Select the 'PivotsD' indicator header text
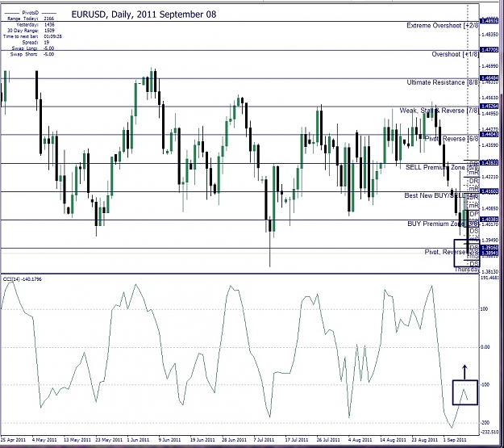Screen dimensions: 504x448 31,13
